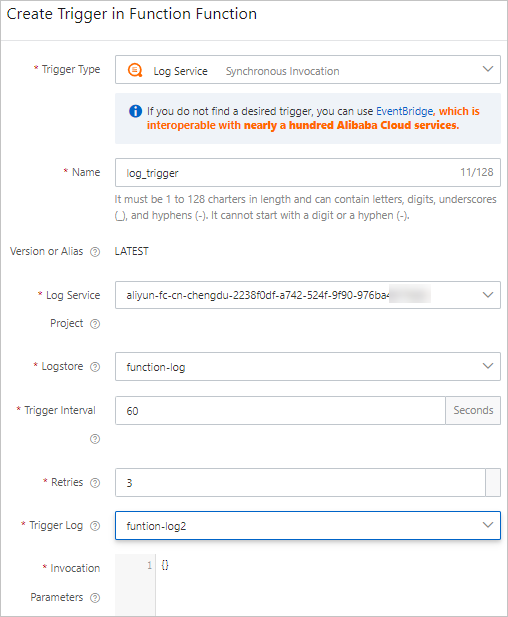Expand the Trigger Log chevron arrow
The image size is (508, 617).
click(488, 525)
